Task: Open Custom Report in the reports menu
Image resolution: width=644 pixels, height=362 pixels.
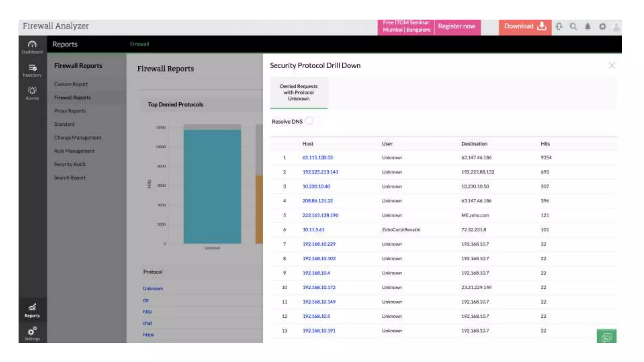Action: (x=71, y=84)
